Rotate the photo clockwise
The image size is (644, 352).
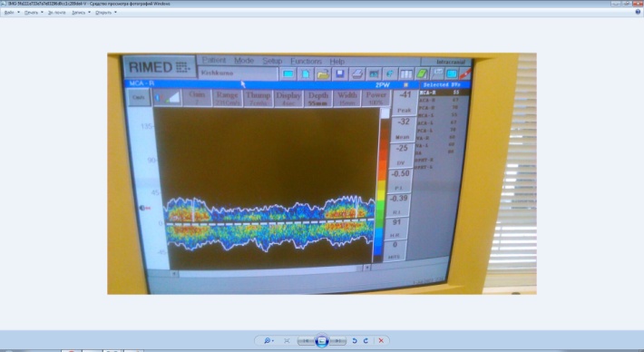click(x=366, y=340)
